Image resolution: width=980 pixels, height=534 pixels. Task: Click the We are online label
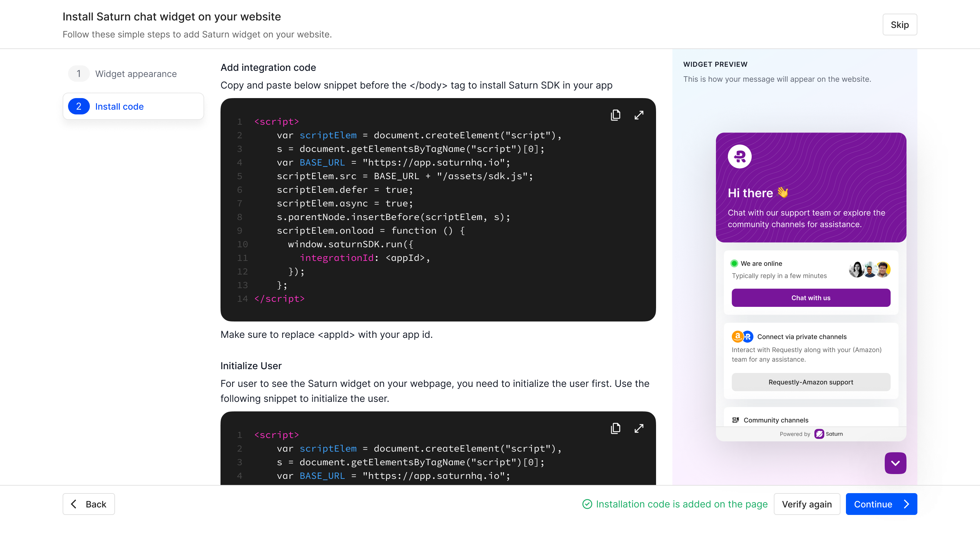pyautogui.click(x=761, y=264)
